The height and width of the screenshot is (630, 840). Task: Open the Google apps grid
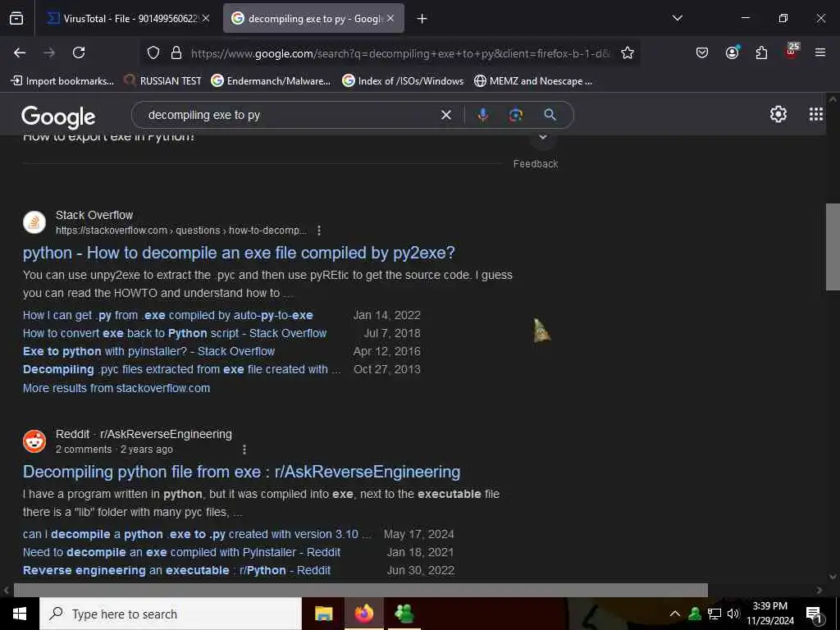coord(816,114)
